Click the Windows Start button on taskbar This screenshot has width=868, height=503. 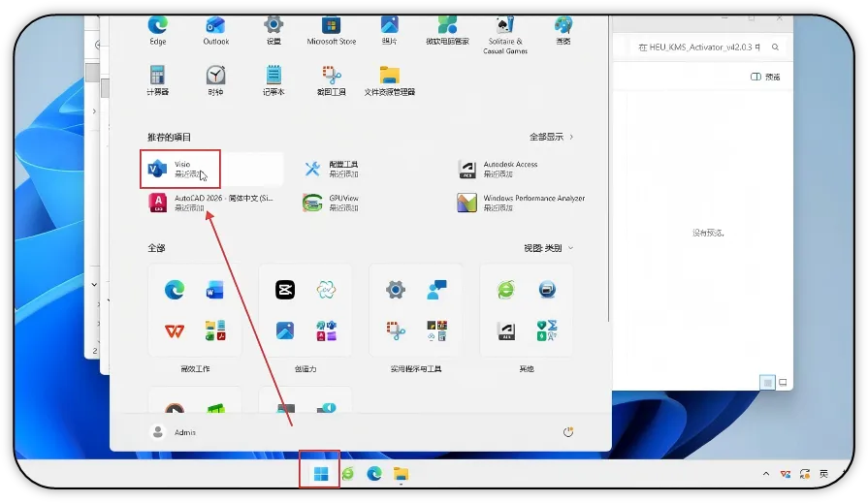coord(320,474)
